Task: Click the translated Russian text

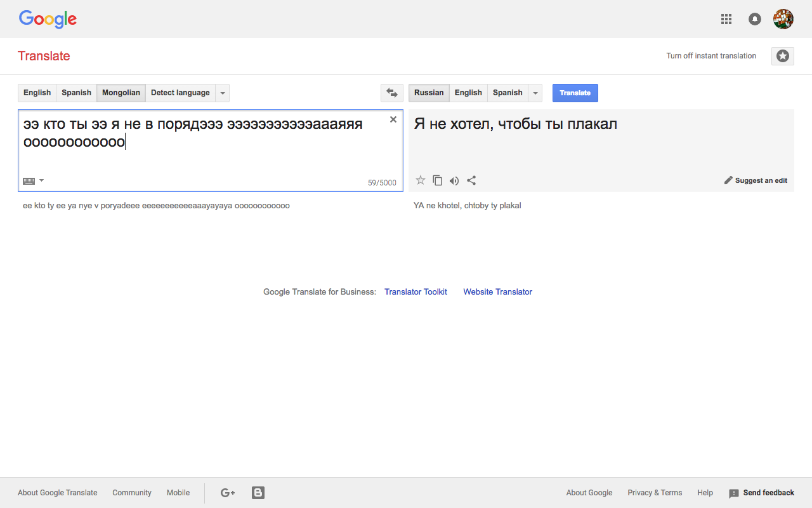Action: (x=516, y=124)
